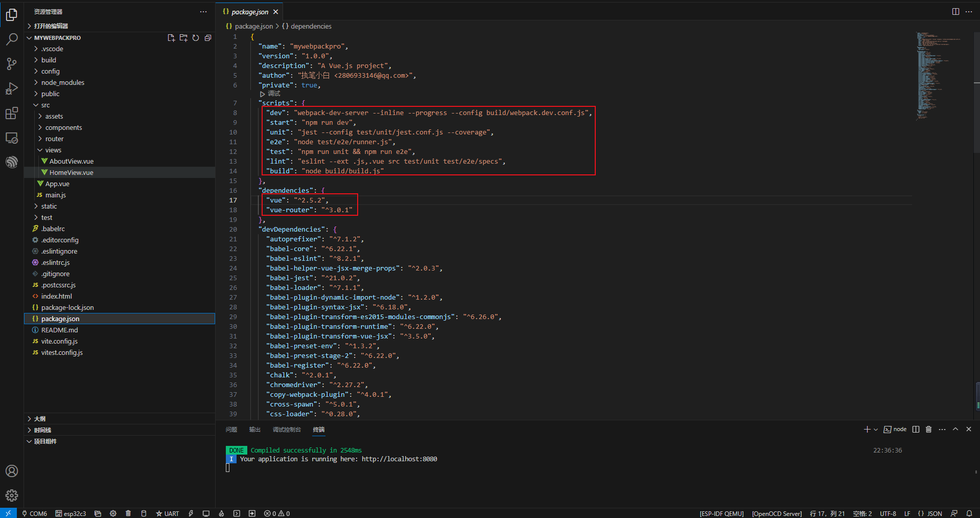Click the new file icon in explorer header
This screenshot has width=980, height=518.
tap(171, 38)
